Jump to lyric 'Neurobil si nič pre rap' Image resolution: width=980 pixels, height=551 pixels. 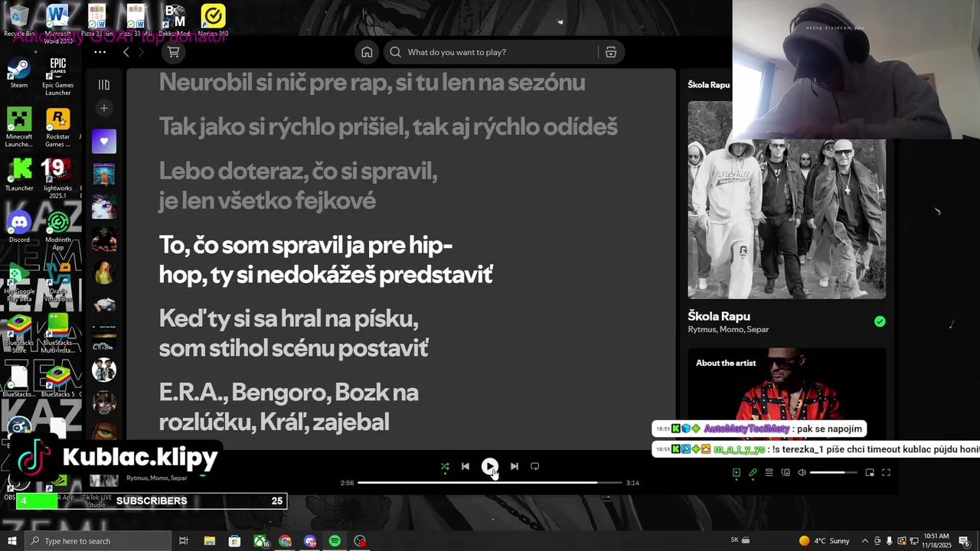click(372, 83)
